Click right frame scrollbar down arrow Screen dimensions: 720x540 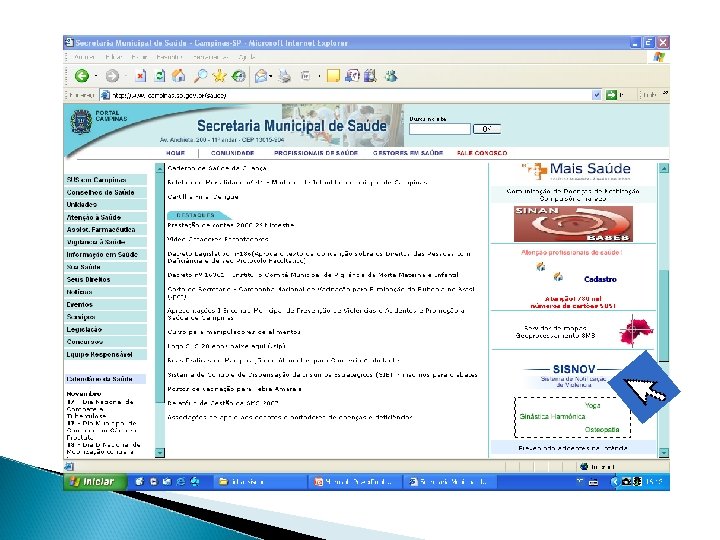coord(664,452)
